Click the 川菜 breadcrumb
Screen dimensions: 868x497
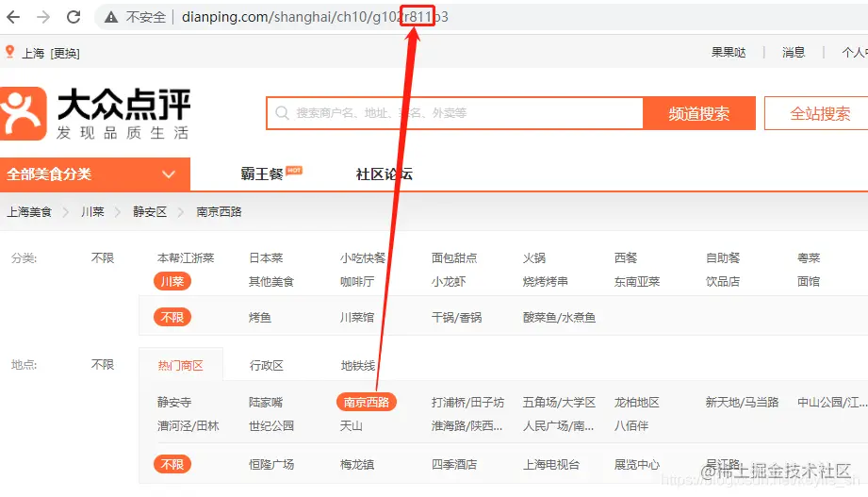tap(92, 211)
